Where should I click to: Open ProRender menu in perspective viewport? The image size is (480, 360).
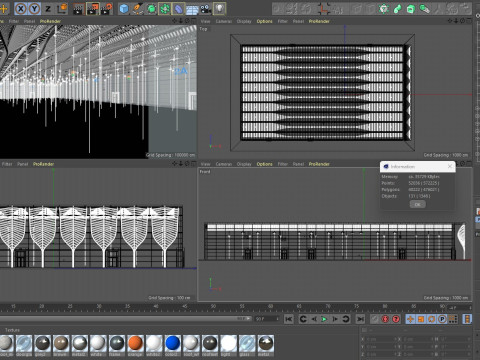point(50,21)
